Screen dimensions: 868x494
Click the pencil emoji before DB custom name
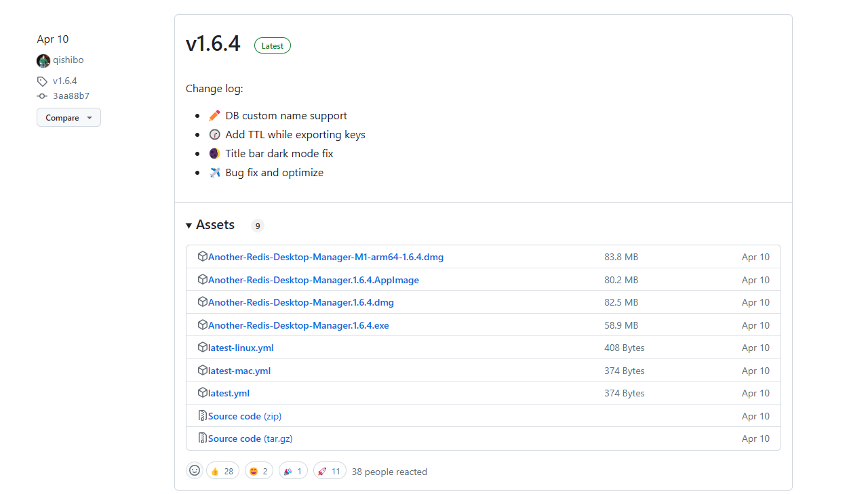point(215,115)
